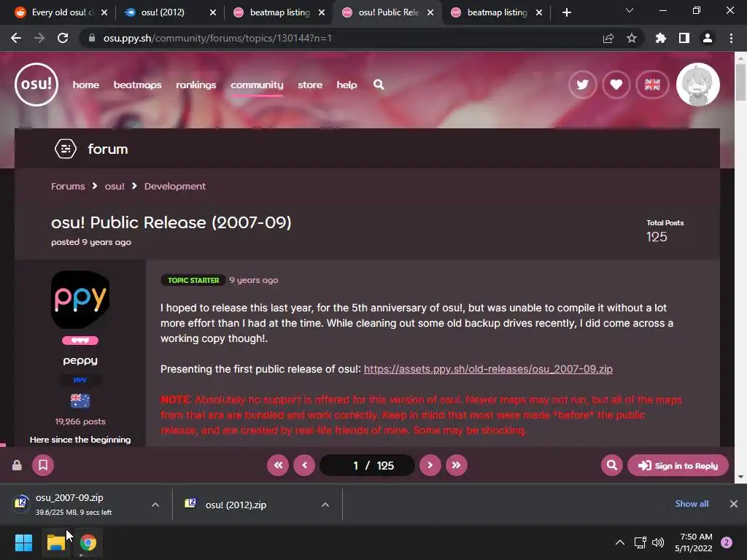
Task: Click the page vertical scrollbar thumb
Action: click(740, 82)
